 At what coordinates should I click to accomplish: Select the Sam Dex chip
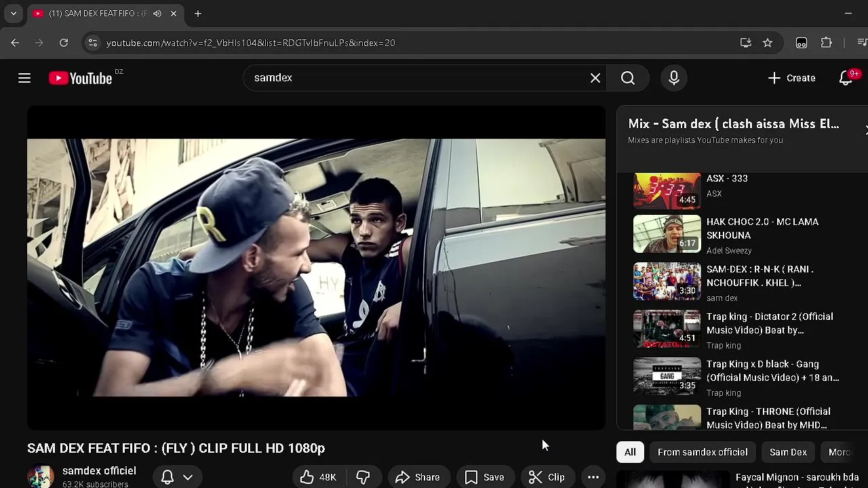788,452
